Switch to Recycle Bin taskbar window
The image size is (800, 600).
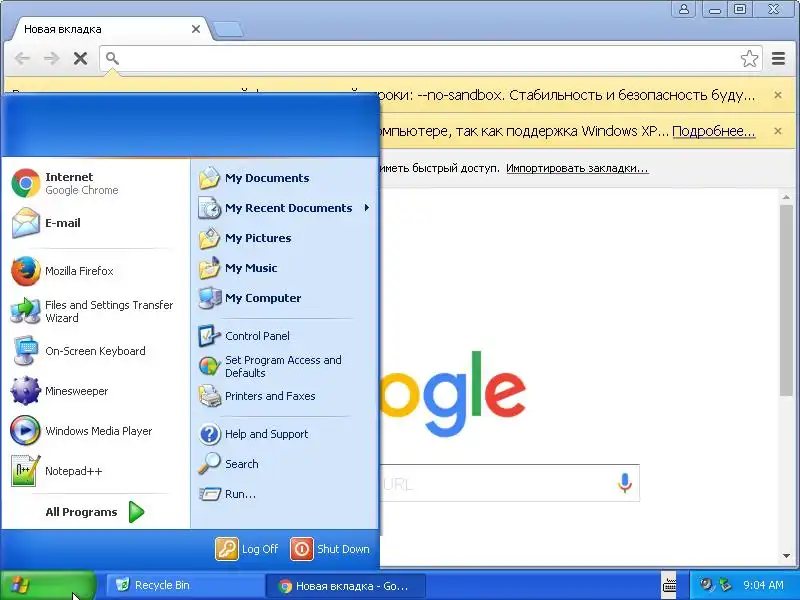point(185,585)
